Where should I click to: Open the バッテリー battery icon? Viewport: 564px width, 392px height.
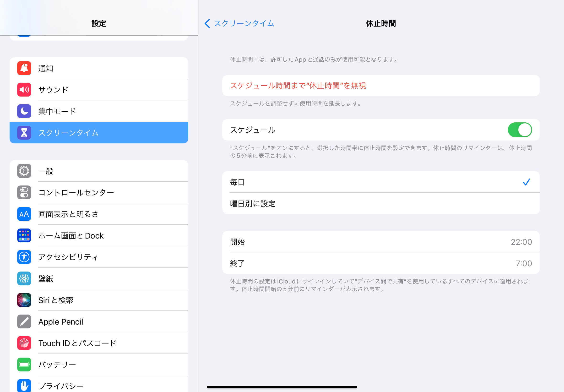24,365
